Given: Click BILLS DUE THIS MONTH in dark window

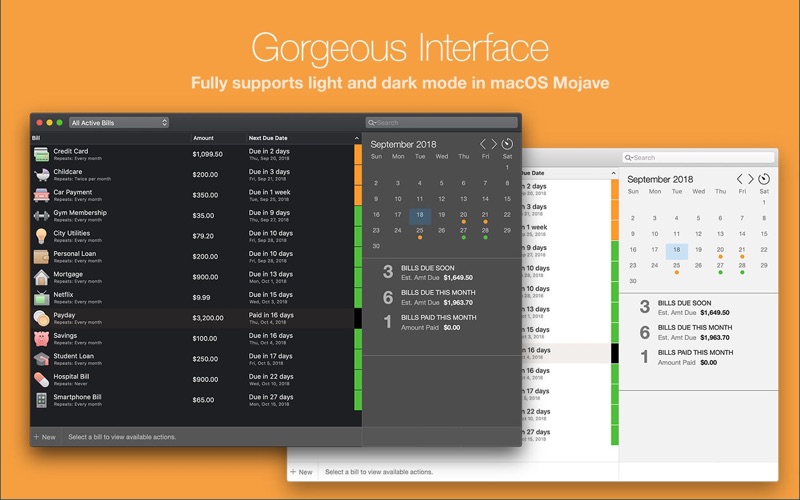Looking at the screenshot, I should (x=438, y=293).
